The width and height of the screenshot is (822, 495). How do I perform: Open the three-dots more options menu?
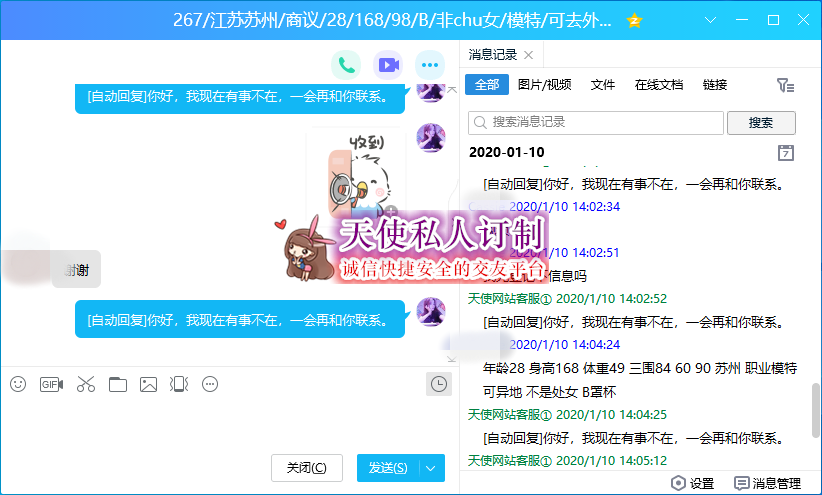coord(430,66)
